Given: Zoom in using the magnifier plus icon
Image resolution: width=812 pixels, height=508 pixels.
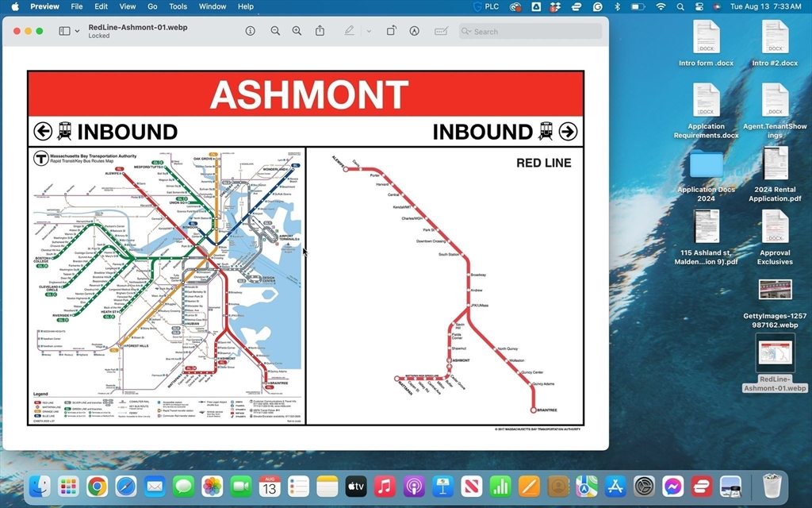Looking at the screenshot, I should coord(297,31).
